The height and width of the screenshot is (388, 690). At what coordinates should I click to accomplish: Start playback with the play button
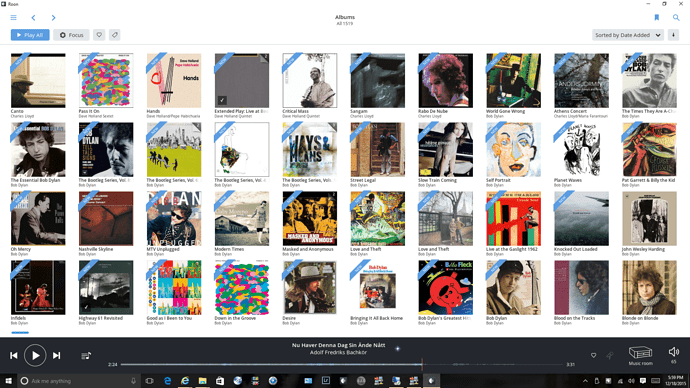35,355
